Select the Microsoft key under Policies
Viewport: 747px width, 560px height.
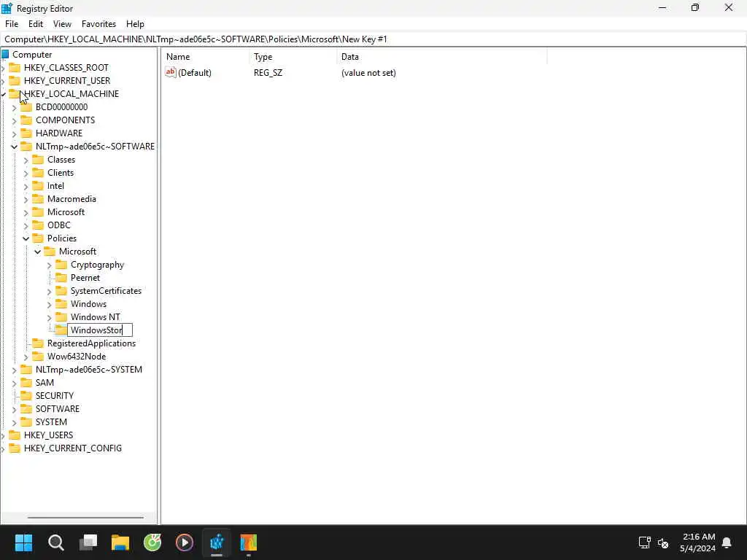point(77,252)
